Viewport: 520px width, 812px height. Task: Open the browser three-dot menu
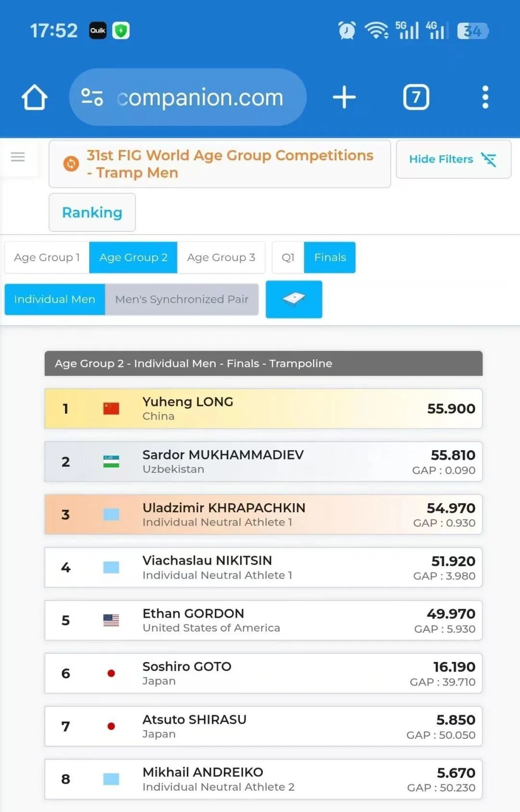485,97
